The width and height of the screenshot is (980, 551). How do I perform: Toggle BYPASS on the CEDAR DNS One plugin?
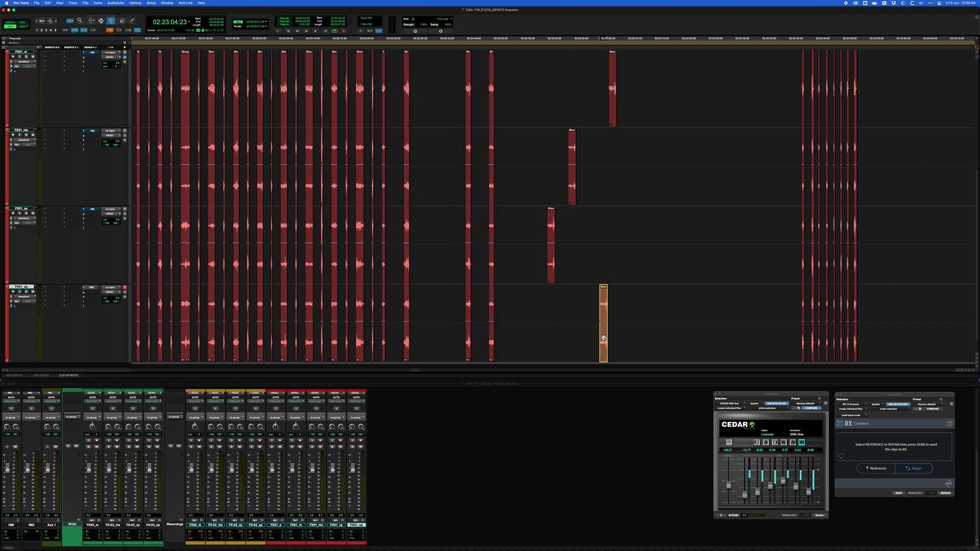734,515
